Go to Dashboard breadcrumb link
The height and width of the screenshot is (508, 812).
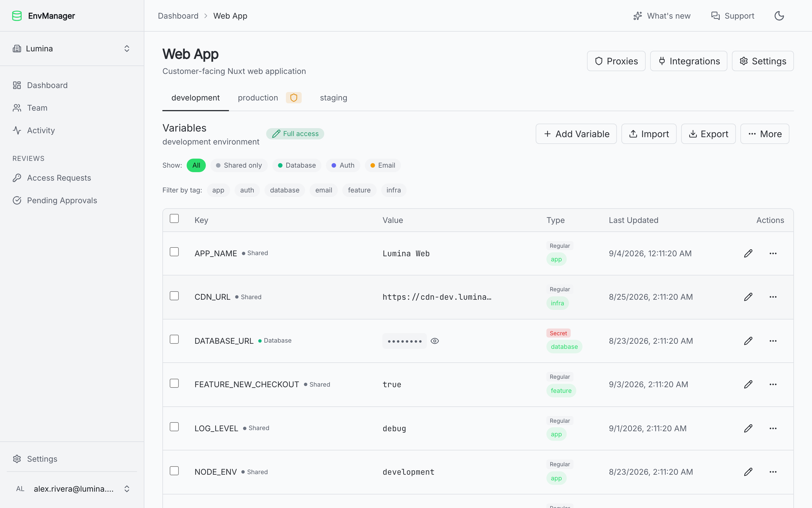[x=178, y=16]
